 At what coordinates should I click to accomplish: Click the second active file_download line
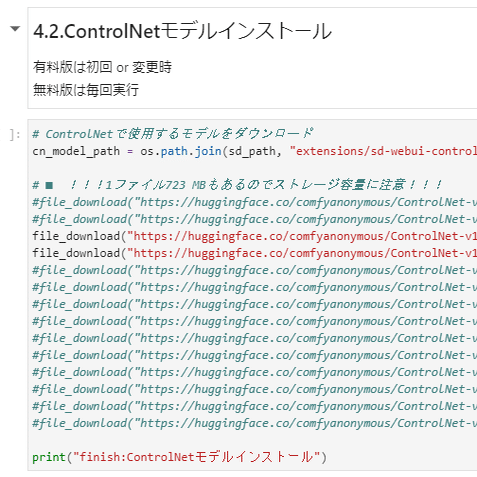[255, 253]
